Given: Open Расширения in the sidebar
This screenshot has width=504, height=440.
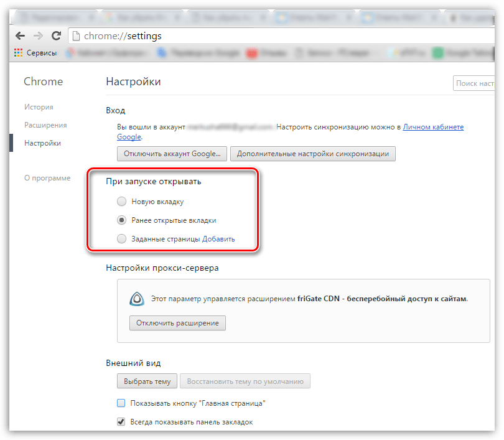Looking at the screenshot, I should tap(45, 125).
